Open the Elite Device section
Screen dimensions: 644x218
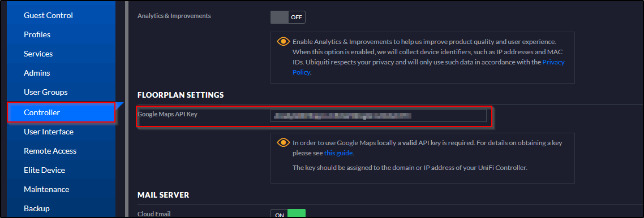44,170
